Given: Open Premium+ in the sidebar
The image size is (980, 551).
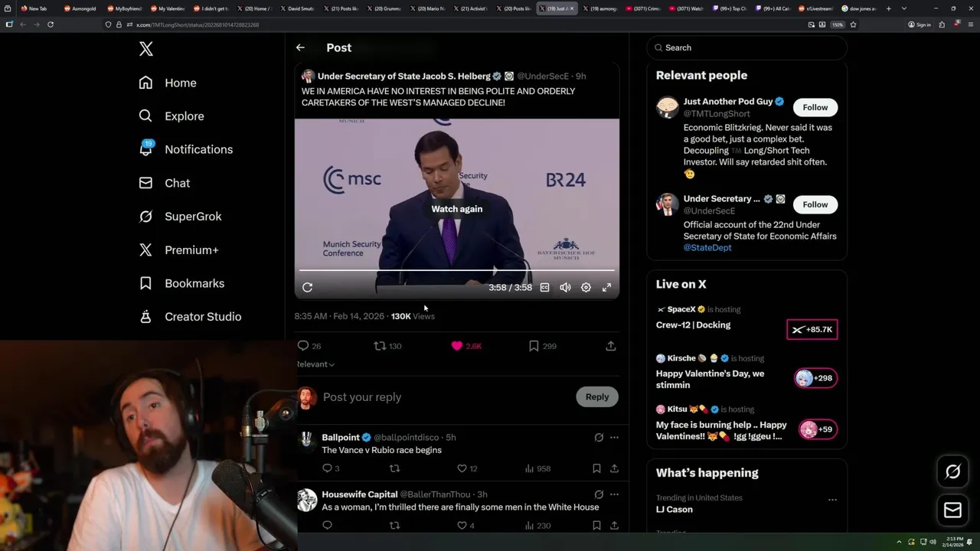Looking at the screenshot, I should [178, 249].
